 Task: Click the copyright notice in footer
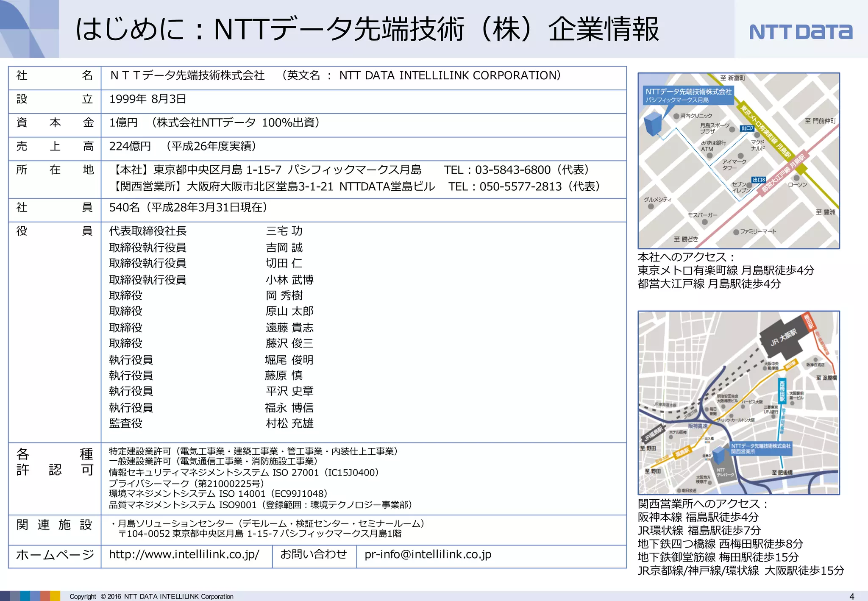tap(151, 596)
